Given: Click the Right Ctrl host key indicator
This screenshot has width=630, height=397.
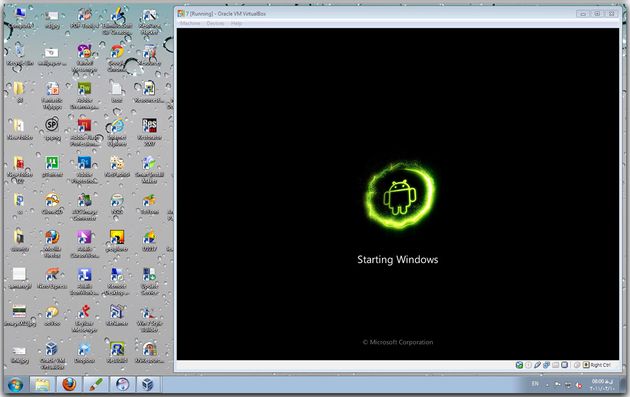Looking at the screenshot, I should (x=597, y=365).
